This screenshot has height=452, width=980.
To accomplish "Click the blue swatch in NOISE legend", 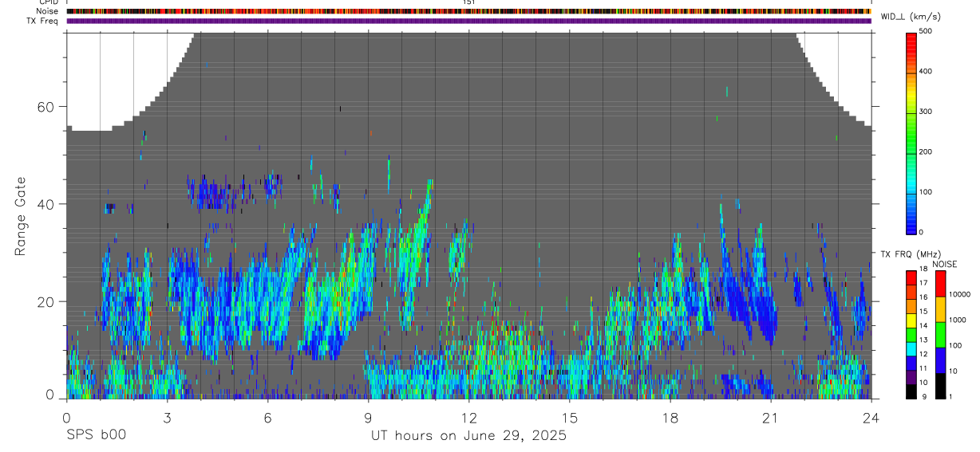I will point(940,360).
